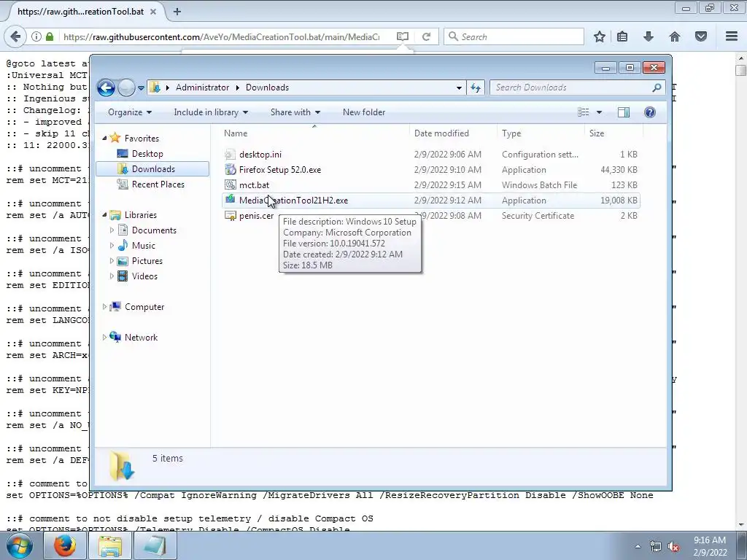Sort by the Type column header
This screenshot has width=747, height=560.
(541, 133)
